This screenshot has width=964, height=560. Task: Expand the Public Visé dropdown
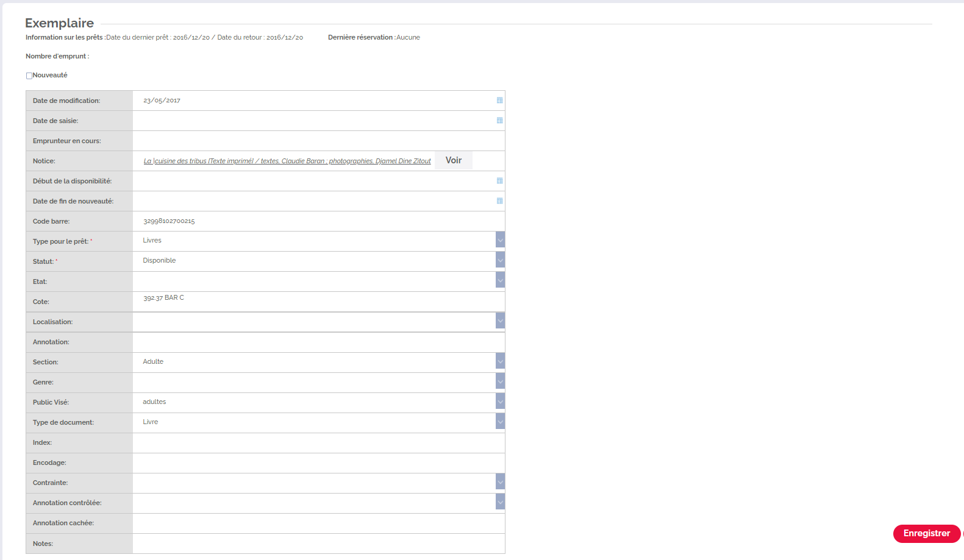click(500, 402)
